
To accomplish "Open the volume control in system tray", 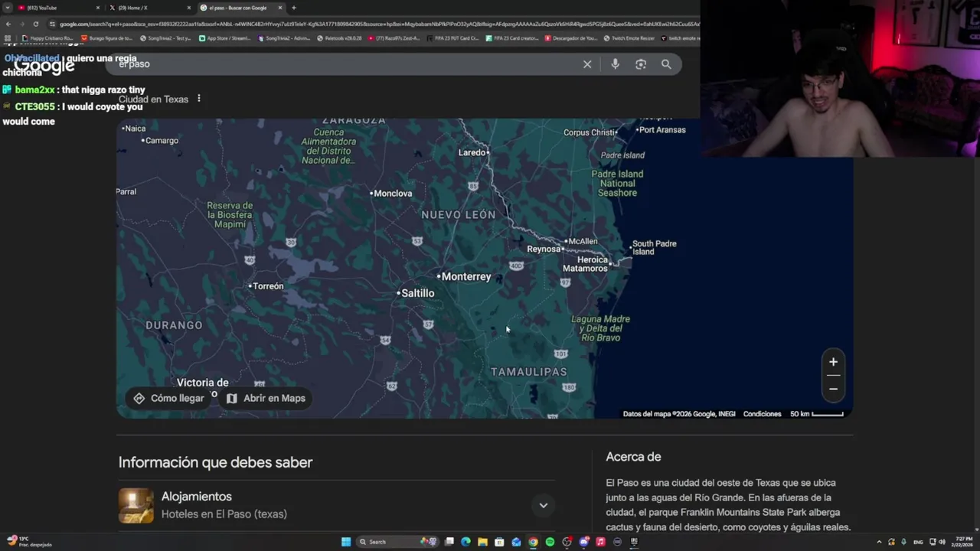I will (942, 542).
